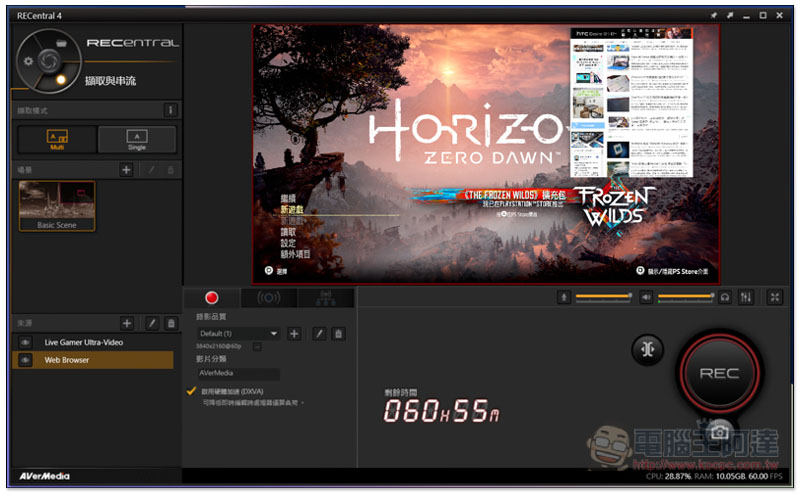
Task: Click the AVerMedia logo
Action: pos(44,476)
